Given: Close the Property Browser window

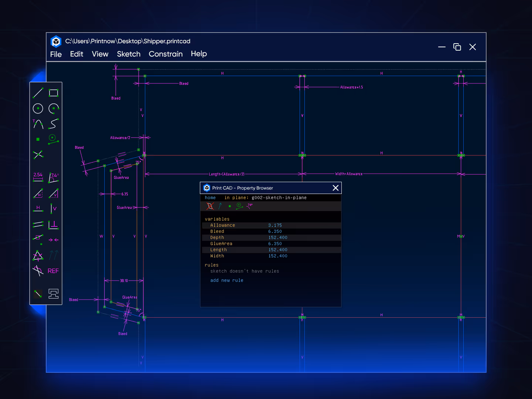Looking at the screenshot, I should pos(335,188).
